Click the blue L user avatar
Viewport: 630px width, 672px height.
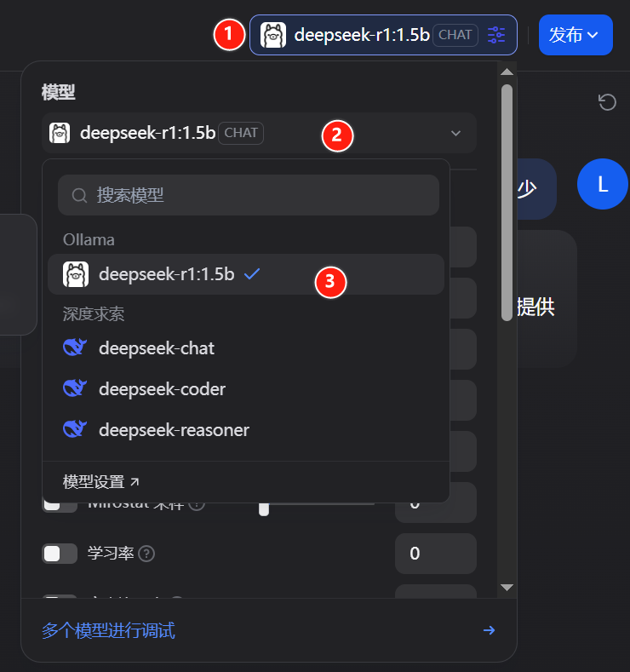[603, 184]
